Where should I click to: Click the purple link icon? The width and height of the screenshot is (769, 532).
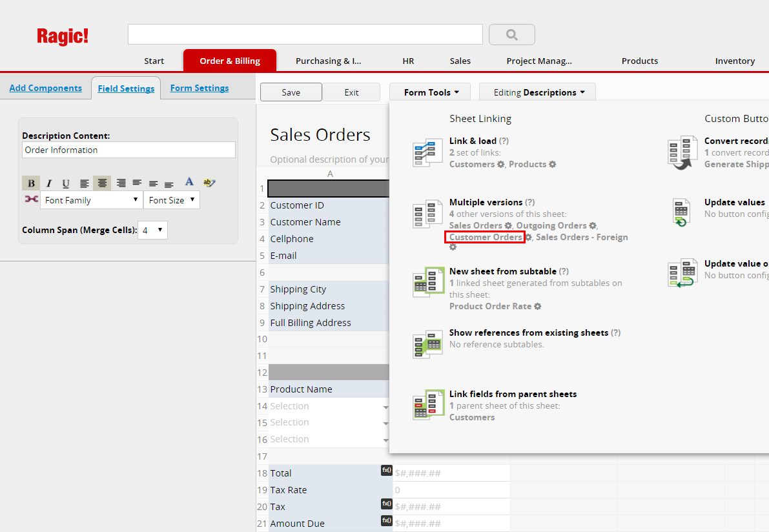tap(31, 200)
